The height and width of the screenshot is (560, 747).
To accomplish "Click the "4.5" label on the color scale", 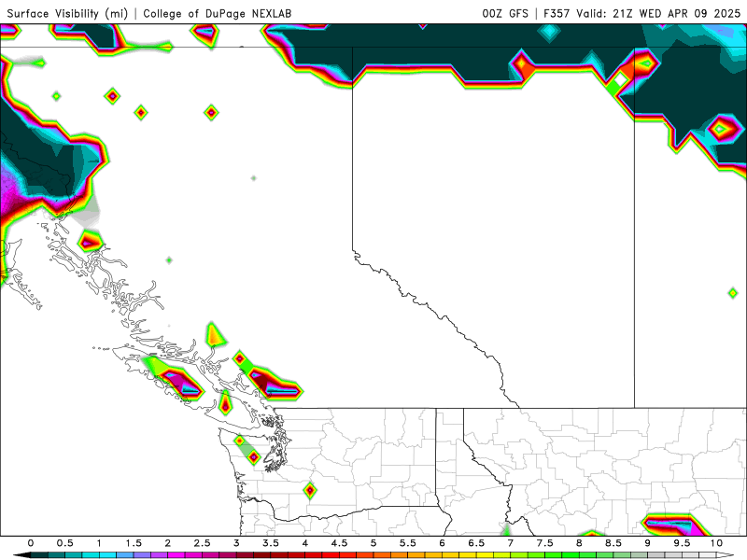I will click(x=339, y=543).
